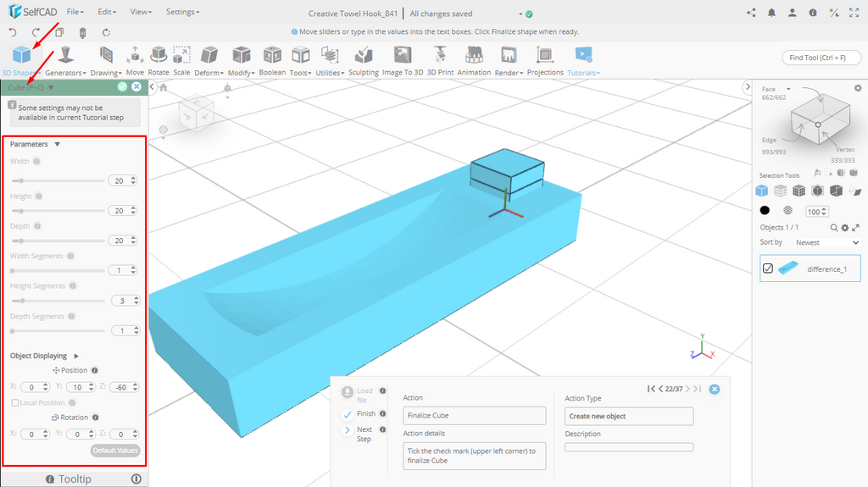Viewport: 868px width, 487px height.
Task: Open the notifications bell
Action: tap(771, 13)
